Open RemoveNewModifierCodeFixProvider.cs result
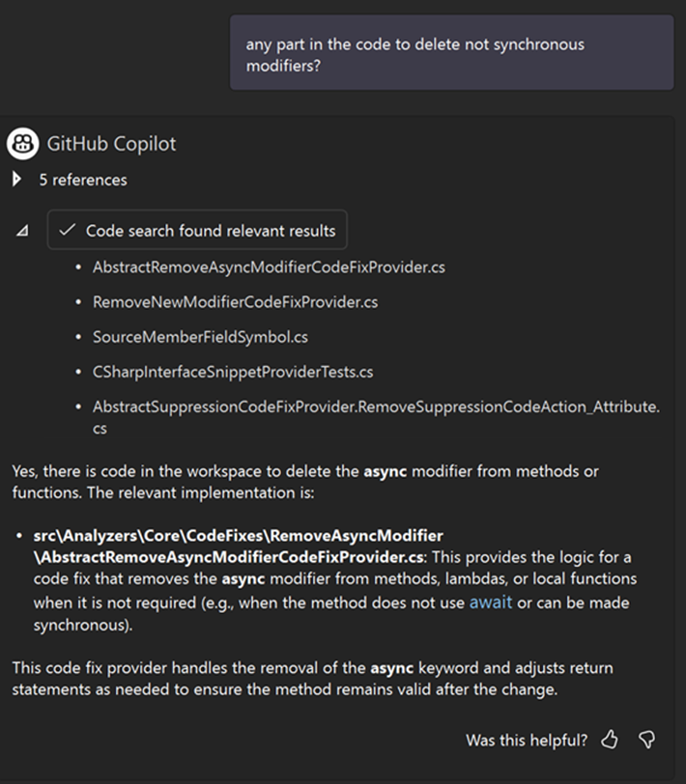The image size is (686, 784). click(235, 302)
